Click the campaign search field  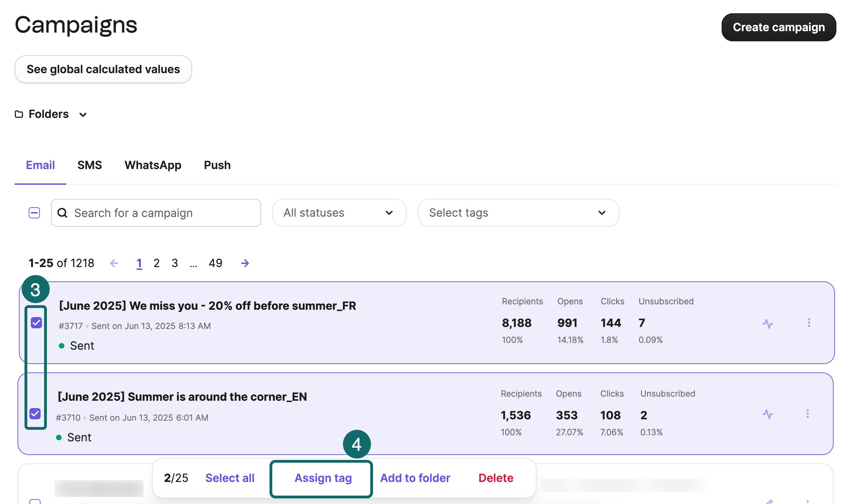156,213
